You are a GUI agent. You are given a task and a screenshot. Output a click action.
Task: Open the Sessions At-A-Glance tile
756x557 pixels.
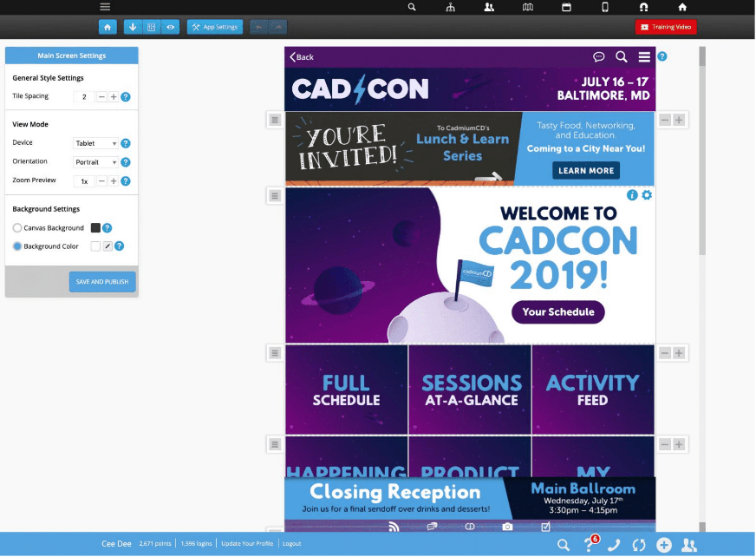click(470, 390)
